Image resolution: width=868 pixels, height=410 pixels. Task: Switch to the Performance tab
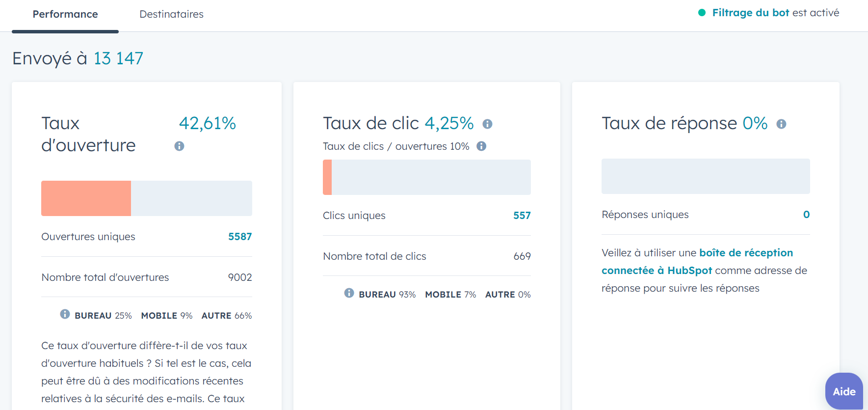pos(65,14)
